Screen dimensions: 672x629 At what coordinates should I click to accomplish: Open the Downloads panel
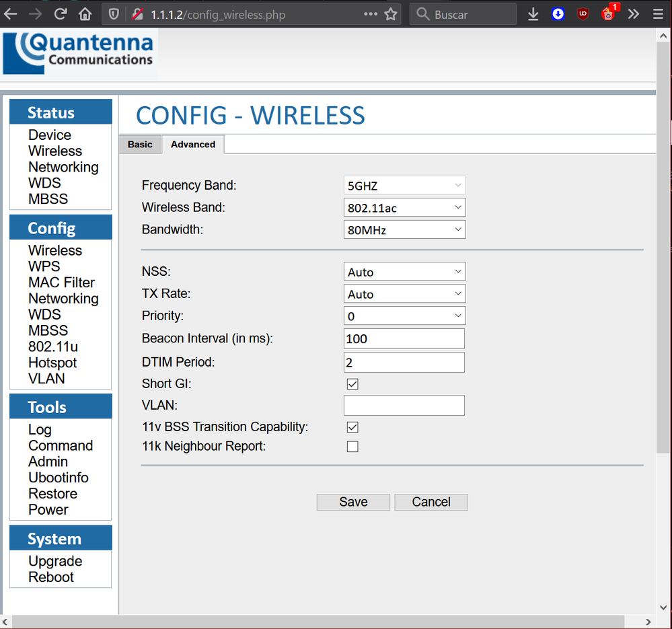pos(533,13)
